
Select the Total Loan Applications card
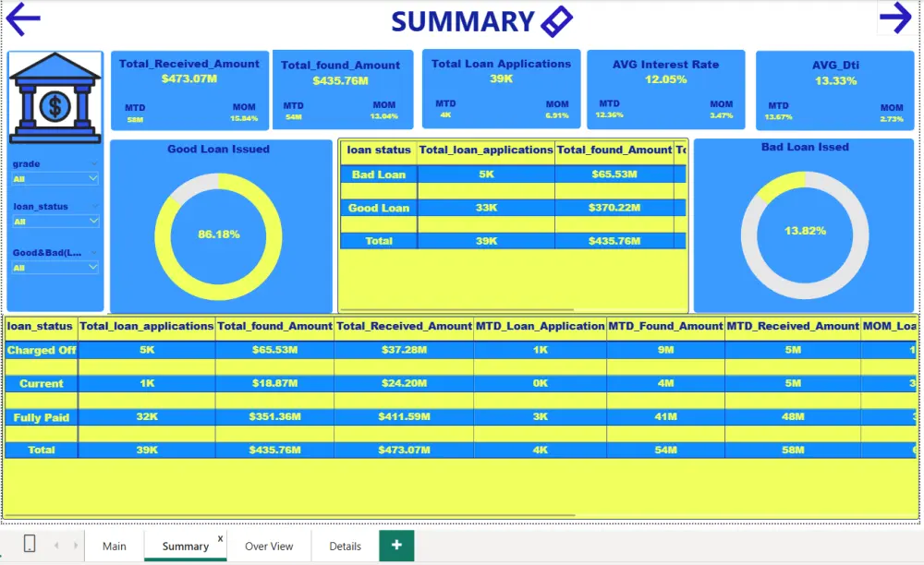501,89
